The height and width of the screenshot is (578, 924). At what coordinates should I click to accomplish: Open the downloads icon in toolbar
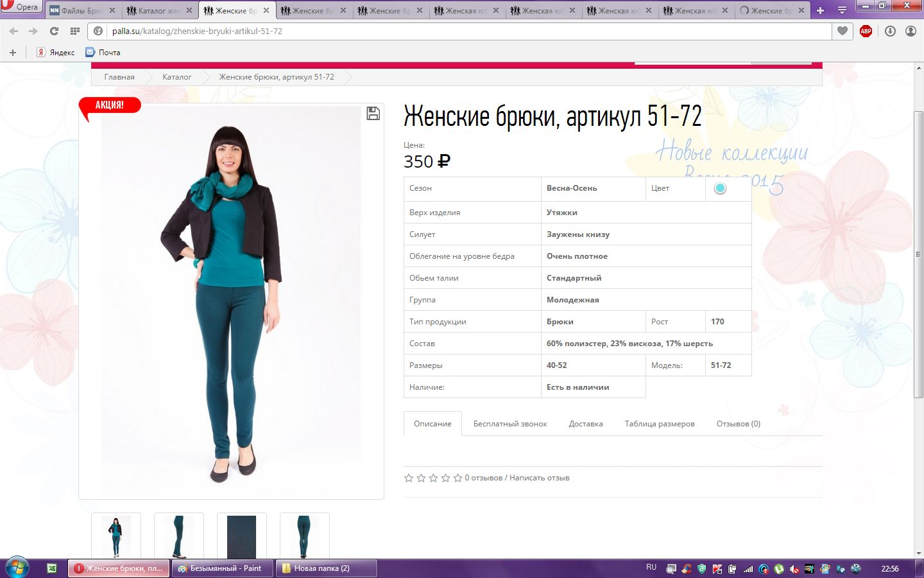pyautogui.click(x=890, y=31)
